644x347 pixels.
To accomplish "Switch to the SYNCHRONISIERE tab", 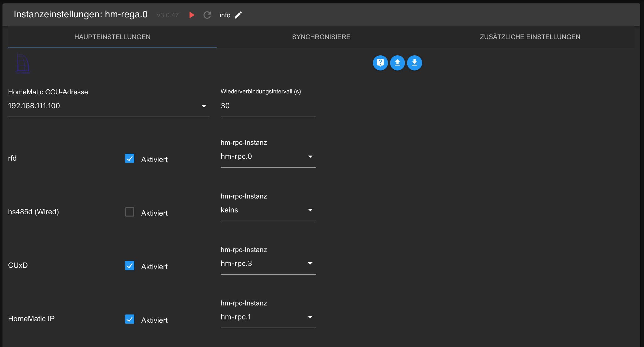I will tap(321, 37).
